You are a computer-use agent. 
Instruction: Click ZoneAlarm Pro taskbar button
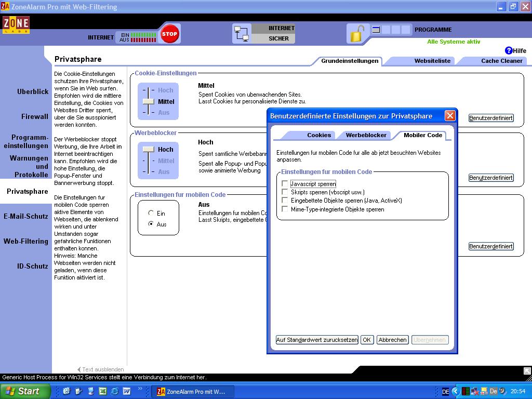192,392
